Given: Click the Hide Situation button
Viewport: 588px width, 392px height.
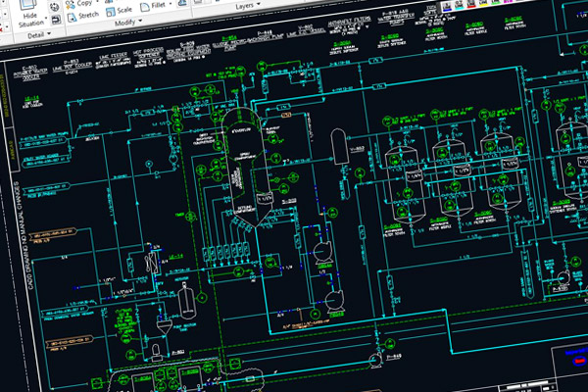Looking at the screenshot, I should coord(30,15).
